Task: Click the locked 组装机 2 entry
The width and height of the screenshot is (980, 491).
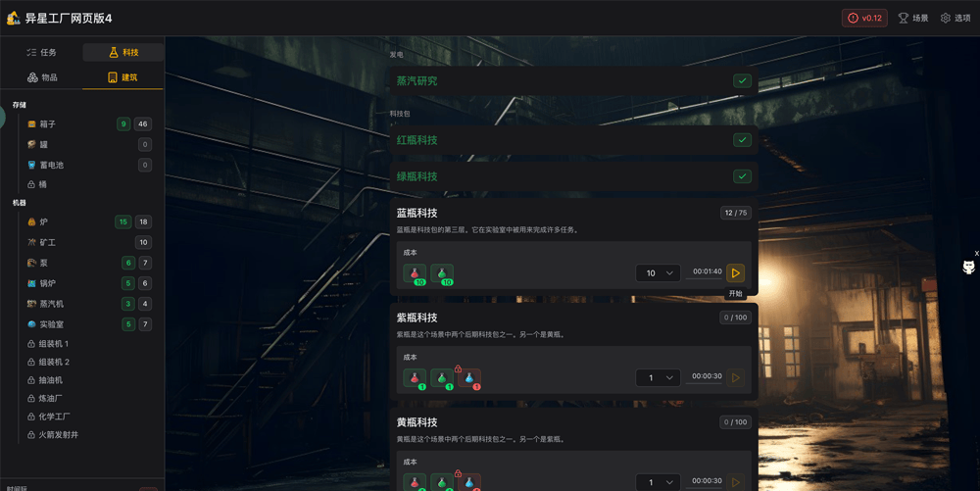Action: click(48, 362)
